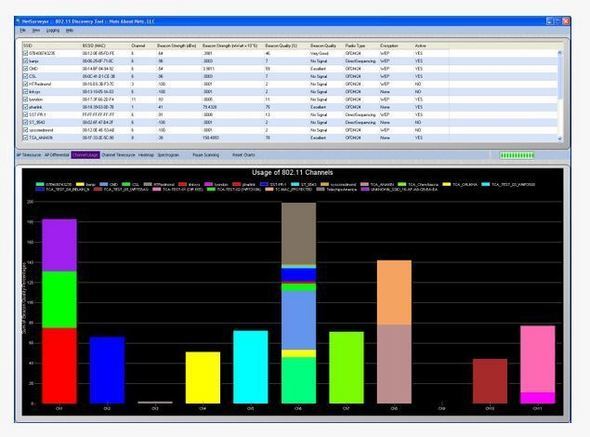Click the blue CH2 bar

point(107,370)
